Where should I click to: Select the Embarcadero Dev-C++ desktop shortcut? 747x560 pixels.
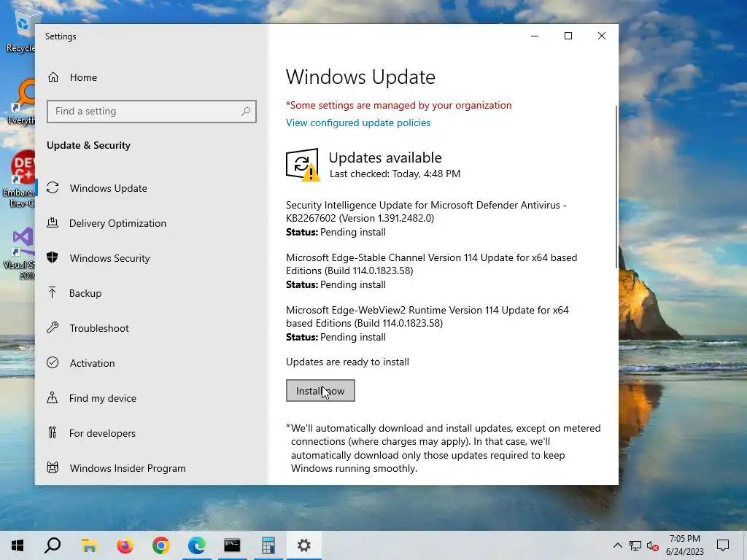click(x=19, y=179)
